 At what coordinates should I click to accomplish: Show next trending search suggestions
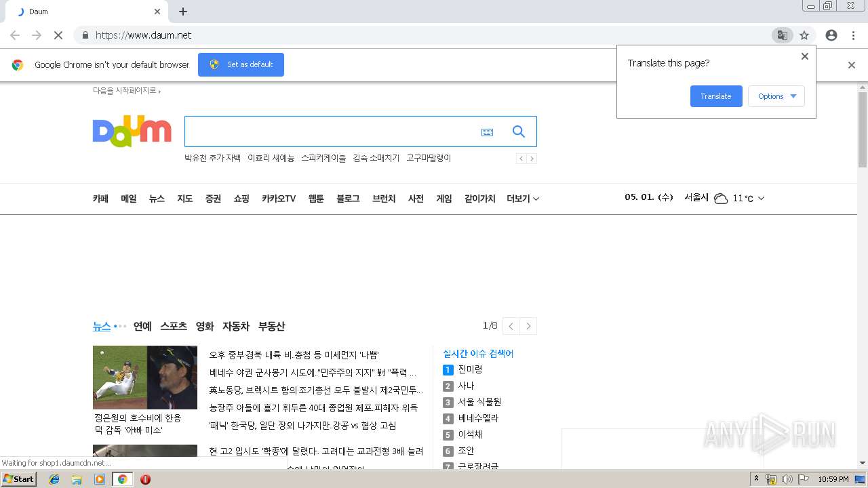point(532,159)
